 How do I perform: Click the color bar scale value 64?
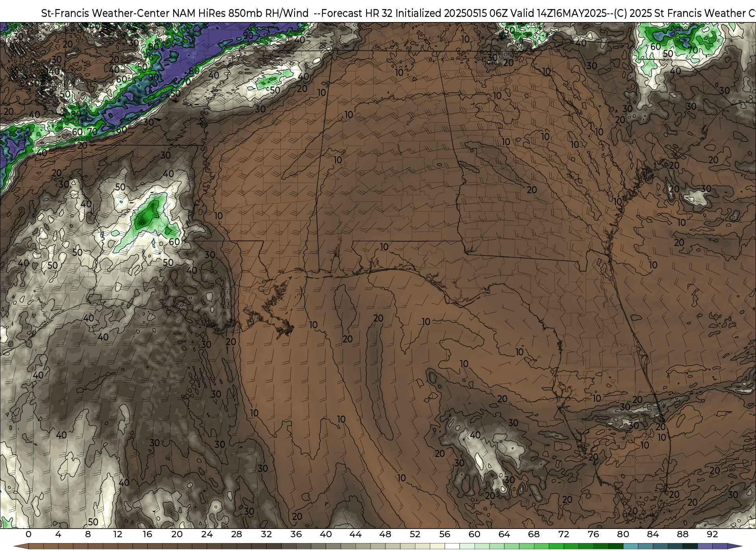[504, 534]
